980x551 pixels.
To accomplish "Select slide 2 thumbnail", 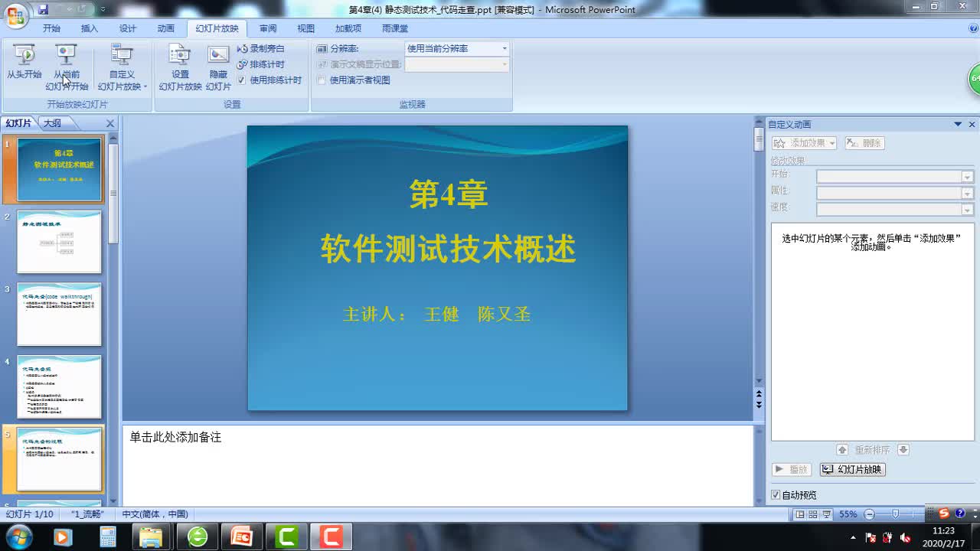I will [x=59, y=242].
